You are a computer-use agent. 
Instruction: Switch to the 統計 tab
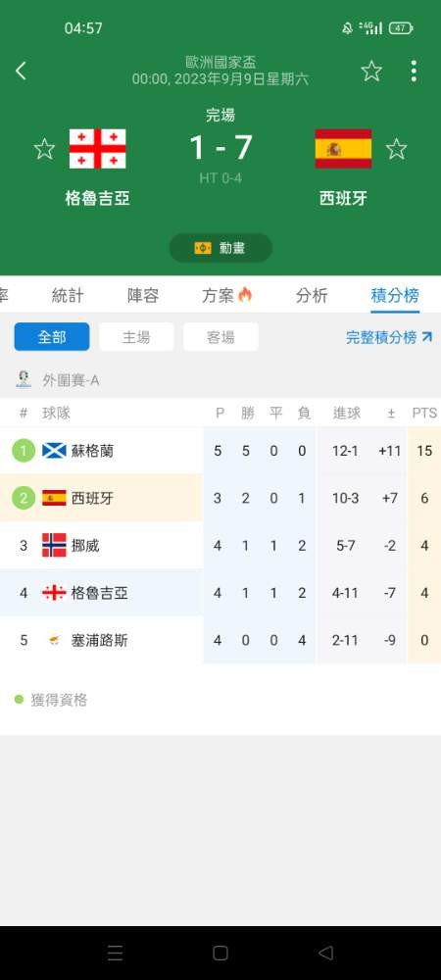click(x=68, y=296)
